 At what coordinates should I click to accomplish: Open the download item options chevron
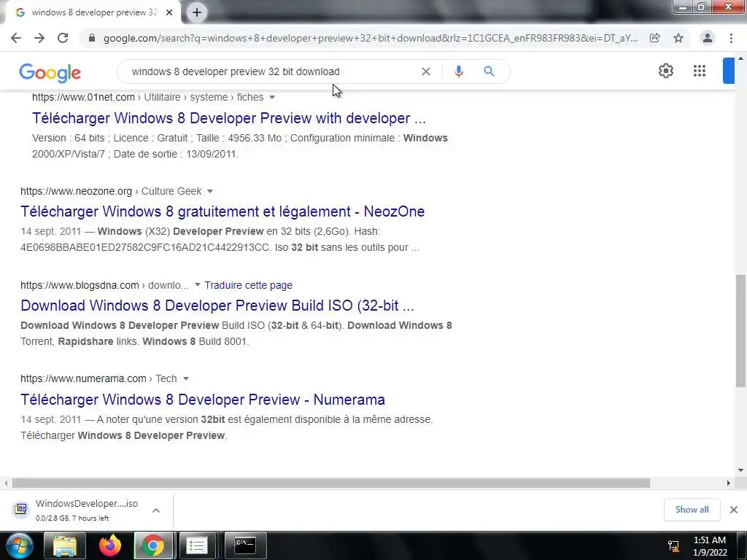156,510
